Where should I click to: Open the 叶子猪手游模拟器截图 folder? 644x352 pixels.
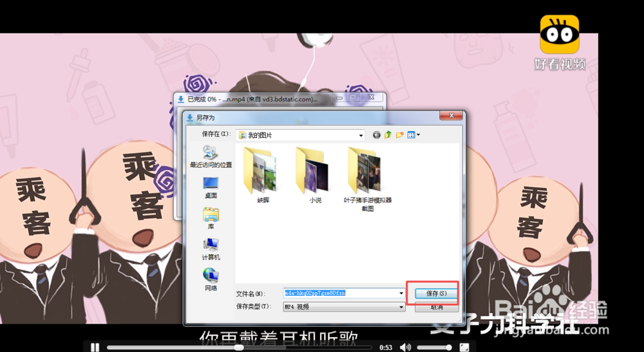[367, 180]
